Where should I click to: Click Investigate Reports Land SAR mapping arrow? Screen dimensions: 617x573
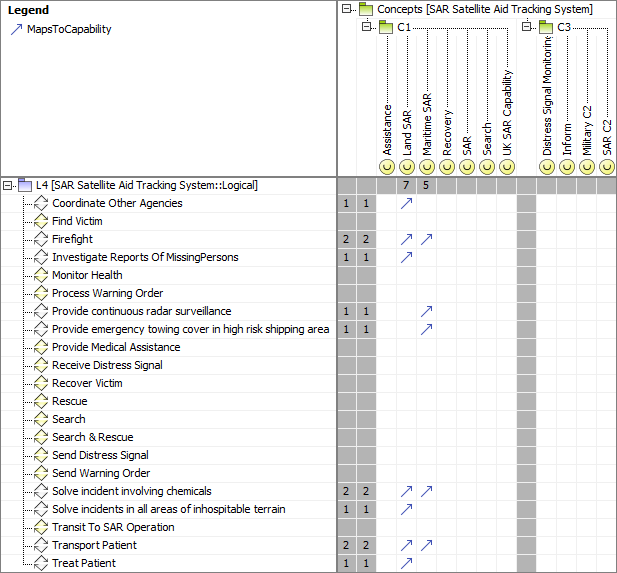click(406, 257)
